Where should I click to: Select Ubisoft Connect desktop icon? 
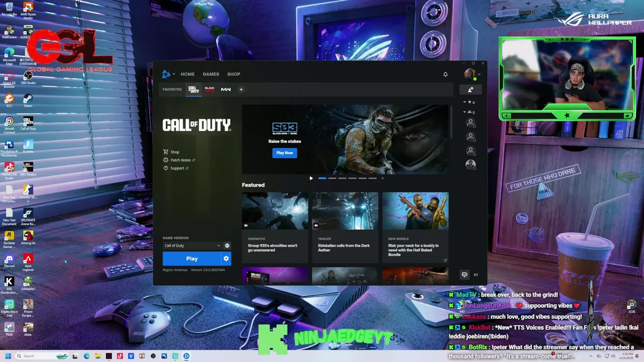coord(9,125)
